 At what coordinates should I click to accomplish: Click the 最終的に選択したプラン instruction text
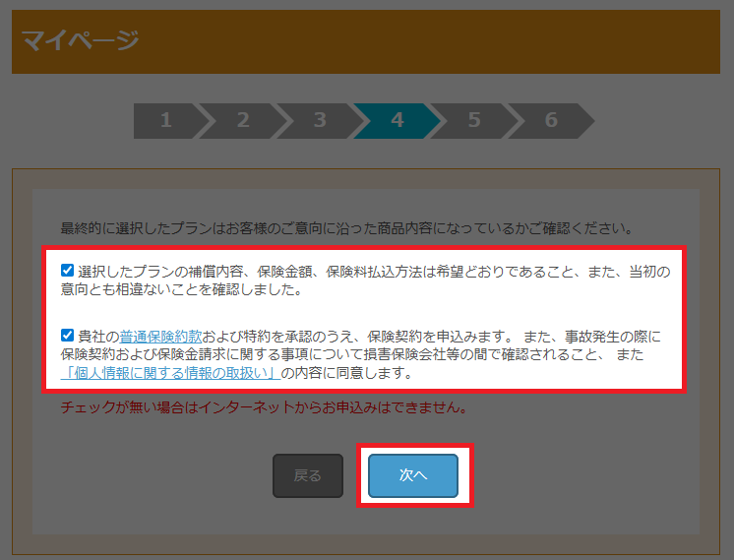coord(344,228)
